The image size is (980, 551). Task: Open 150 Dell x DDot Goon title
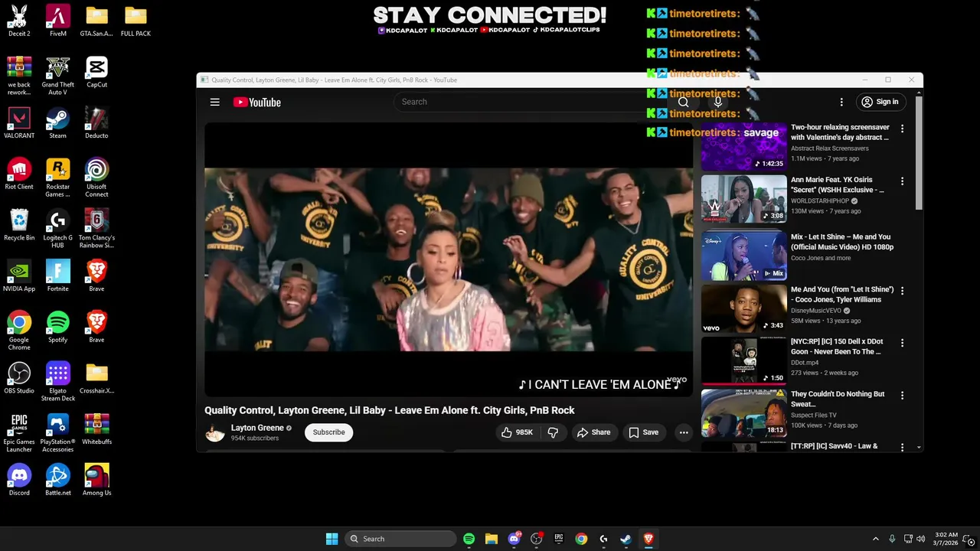coord(837,347)
